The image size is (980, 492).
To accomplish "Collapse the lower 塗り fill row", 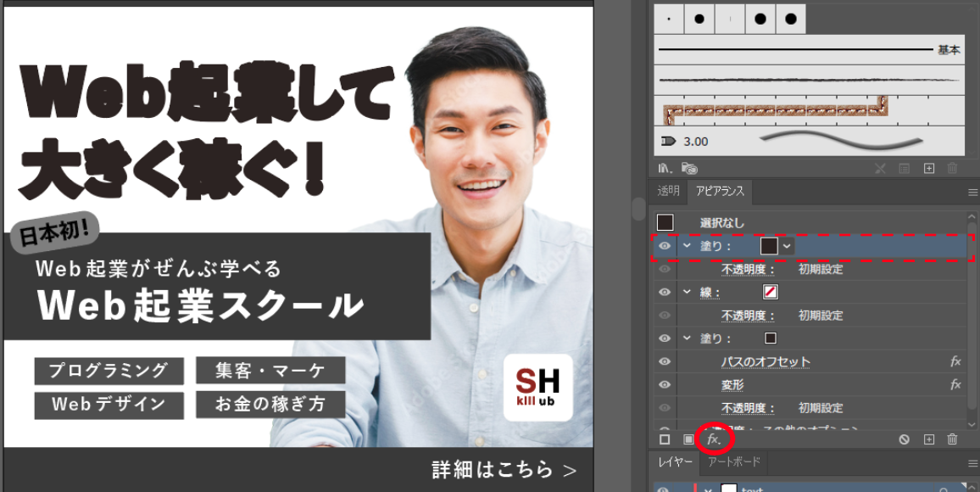I will [687, 338].
